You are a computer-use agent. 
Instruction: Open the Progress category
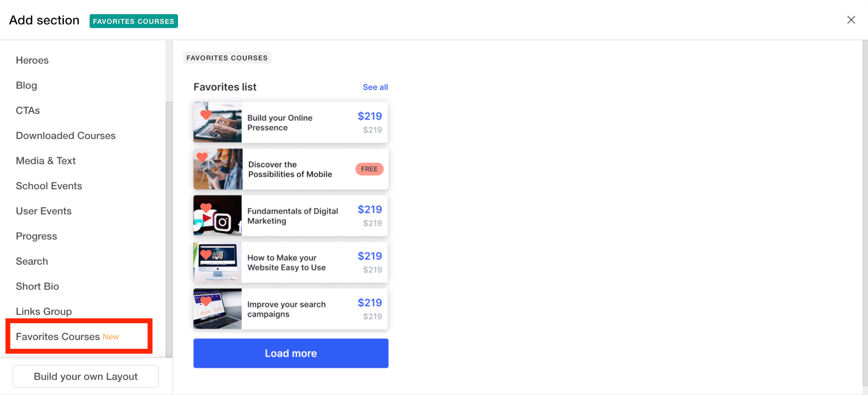click(36, 236)
